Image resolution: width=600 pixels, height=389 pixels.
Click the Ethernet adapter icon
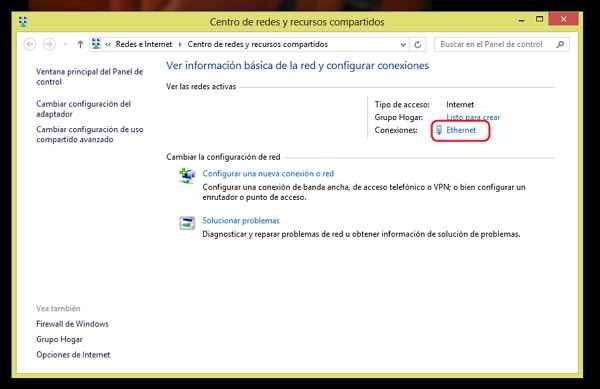(x=439, y=130)
